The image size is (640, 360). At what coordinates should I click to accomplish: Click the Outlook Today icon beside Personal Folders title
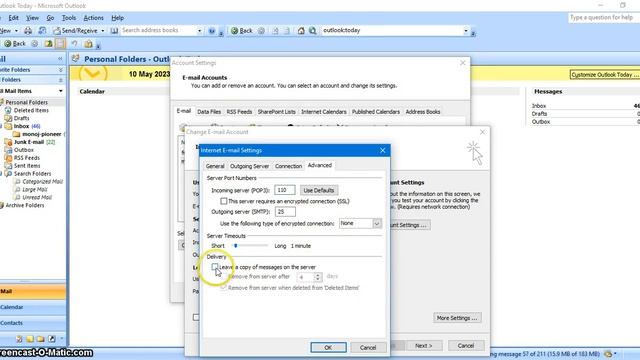tap(76, 59)
